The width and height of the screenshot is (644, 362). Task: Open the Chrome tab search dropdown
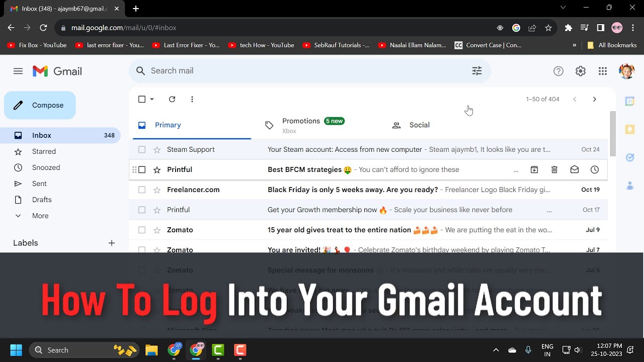click(x=563, y=8)
